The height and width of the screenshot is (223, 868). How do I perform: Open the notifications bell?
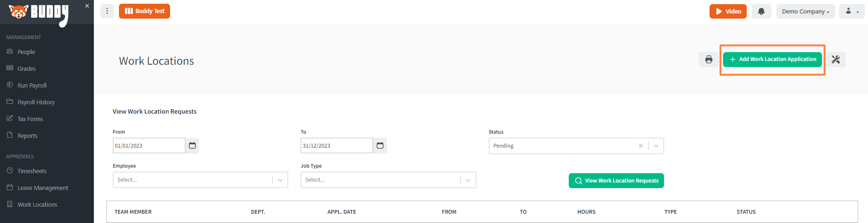(x=761, y=11)
